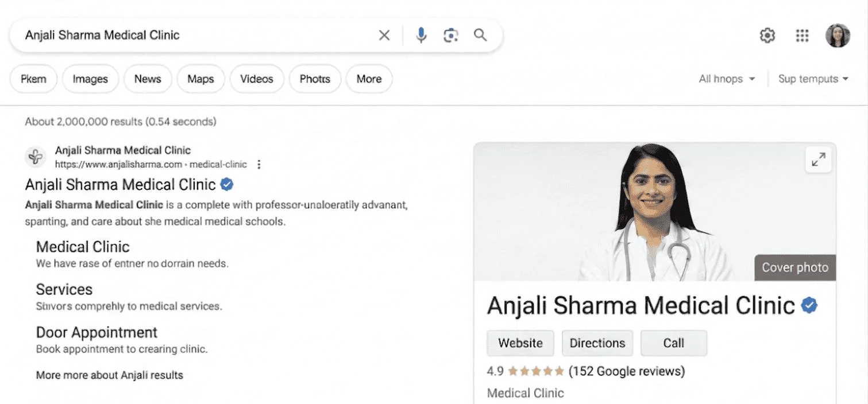The image size is (868, 404).
Task: Clear the search box with the X icon
Action: tap(384, 35)
